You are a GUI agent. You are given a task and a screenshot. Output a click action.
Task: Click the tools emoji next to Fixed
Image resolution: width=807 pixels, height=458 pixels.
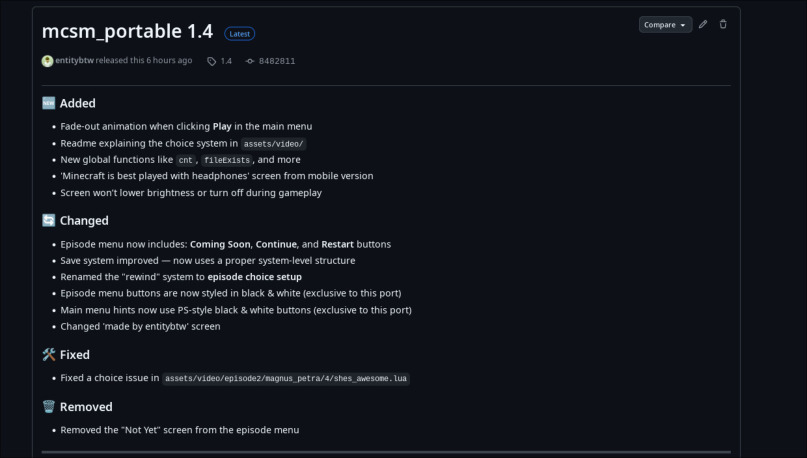[49, 355]
